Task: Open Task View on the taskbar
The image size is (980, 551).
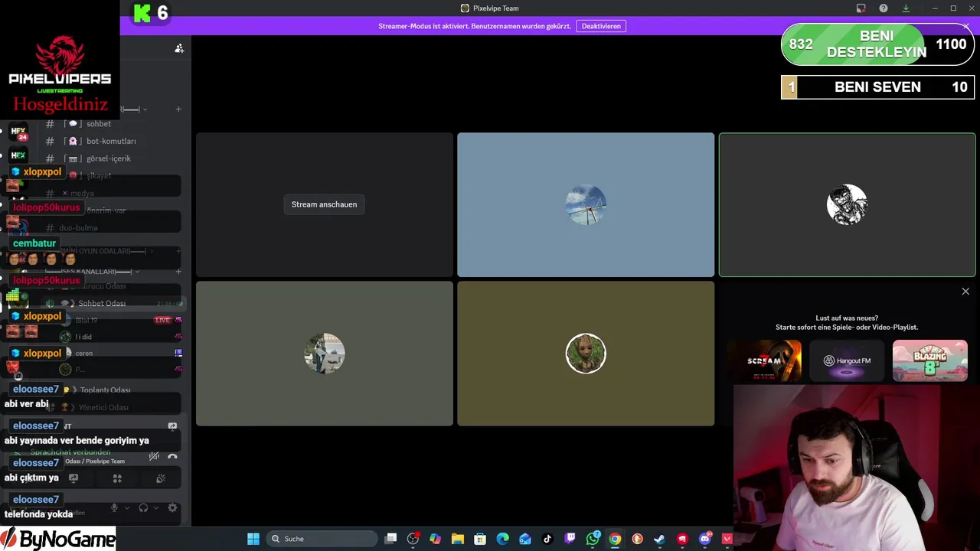Action: click(390, 539)
